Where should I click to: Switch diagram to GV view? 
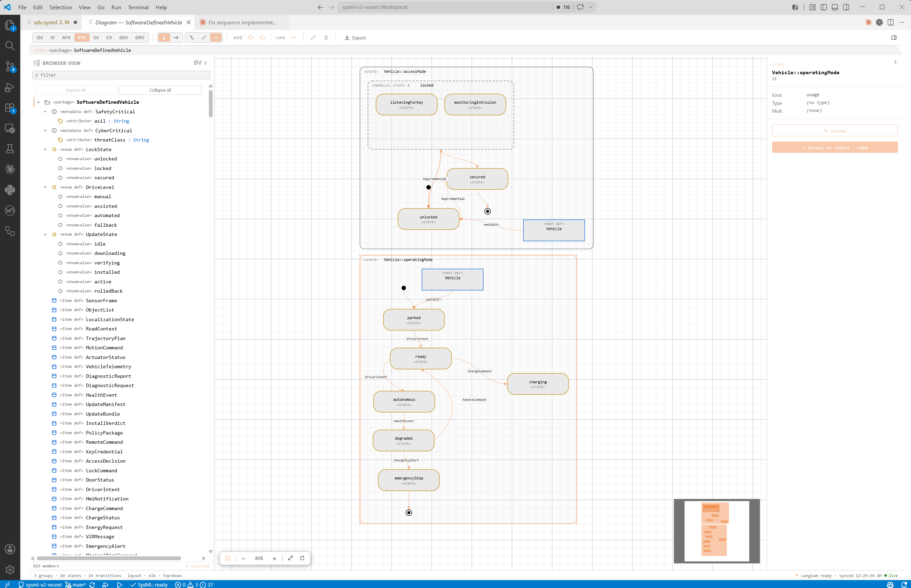40,37
